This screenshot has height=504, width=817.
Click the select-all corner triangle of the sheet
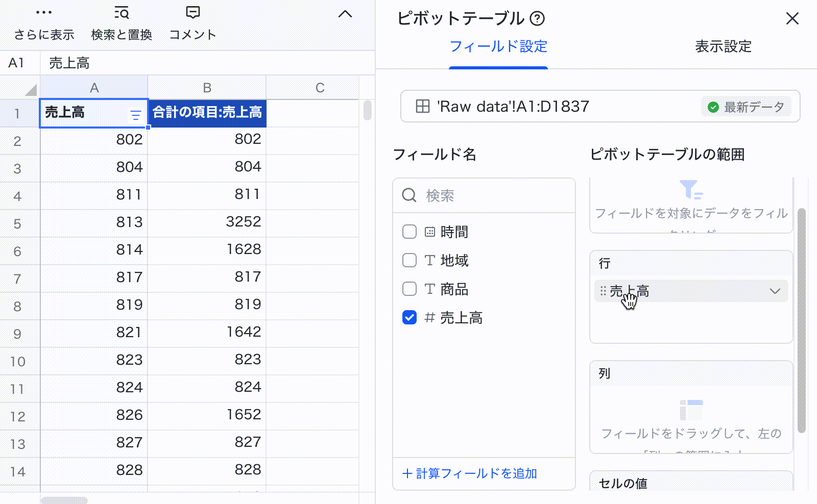point(31,90)
